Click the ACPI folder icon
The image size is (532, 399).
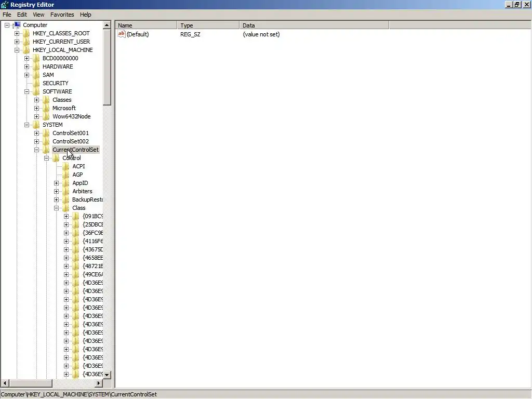point(66,166)
